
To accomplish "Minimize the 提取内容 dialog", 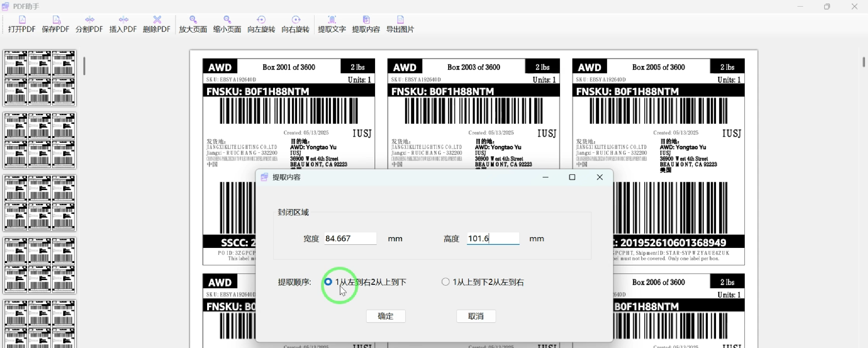I will [x=545, y=177].
